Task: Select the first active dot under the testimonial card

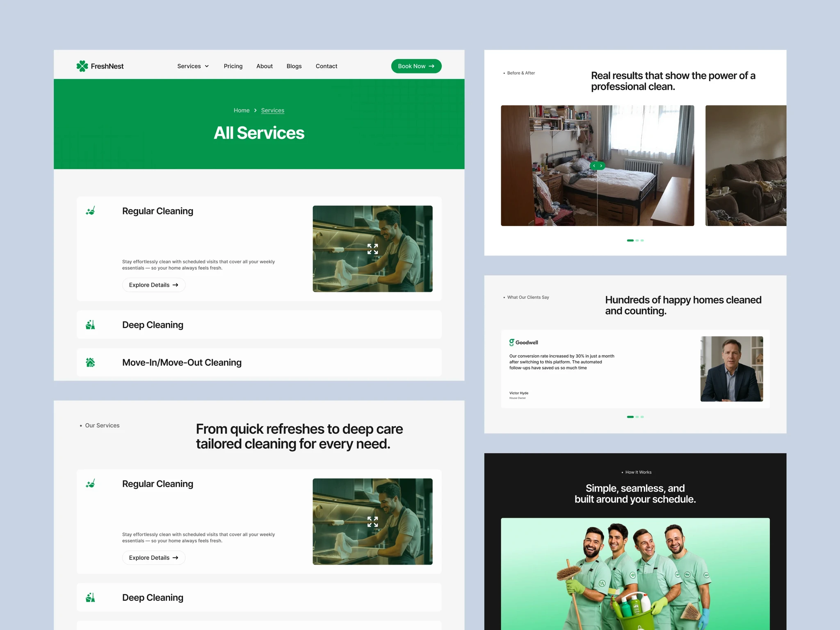Action: click(630, 417)
